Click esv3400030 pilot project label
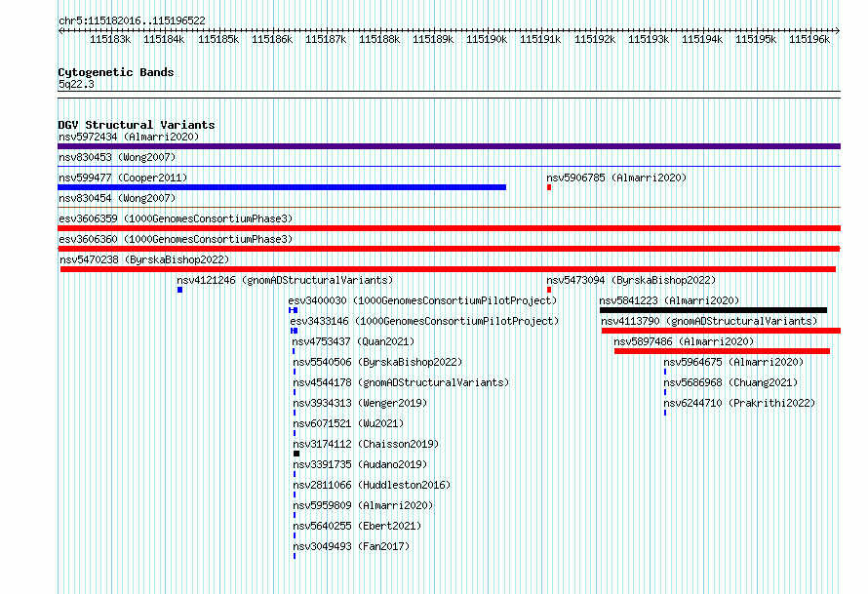Image resolution: width=868 pixels, height=594 pixels. pos(422,300)
